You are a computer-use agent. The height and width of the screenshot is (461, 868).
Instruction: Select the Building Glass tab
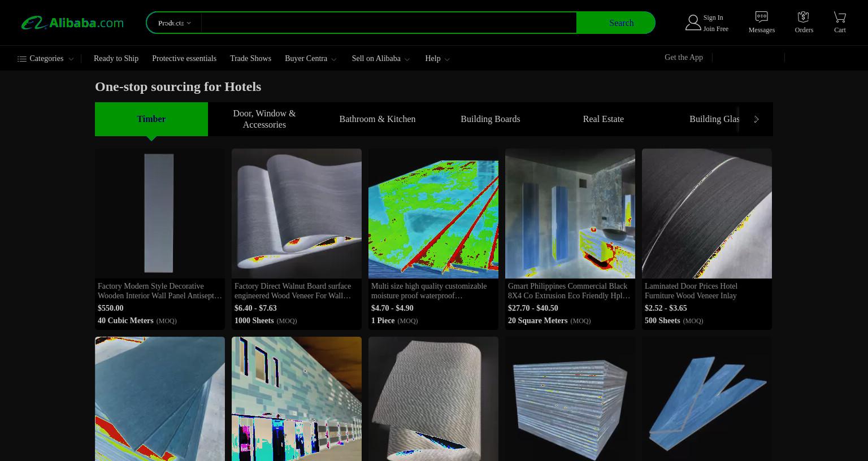(714, 119)
